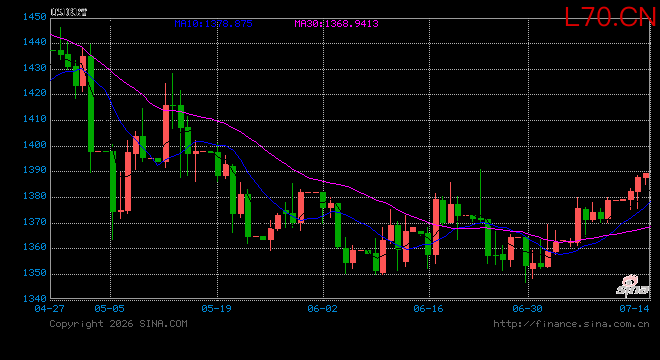Click the 07-14 date label
Screen dimensions: 660x360
634,309
